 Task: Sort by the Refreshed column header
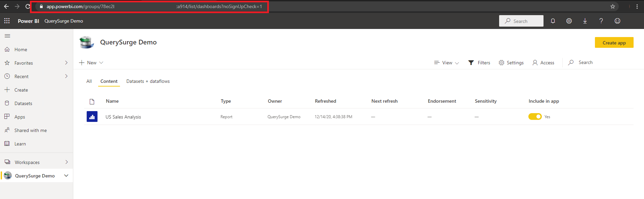(x=325, y=101)
